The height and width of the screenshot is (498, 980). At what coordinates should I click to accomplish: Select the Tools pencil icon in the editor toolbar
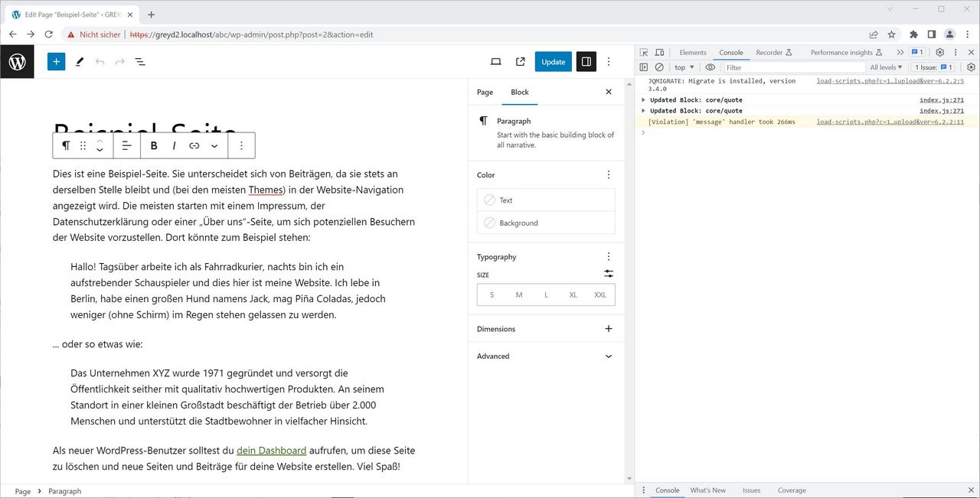tap(80, 61)
